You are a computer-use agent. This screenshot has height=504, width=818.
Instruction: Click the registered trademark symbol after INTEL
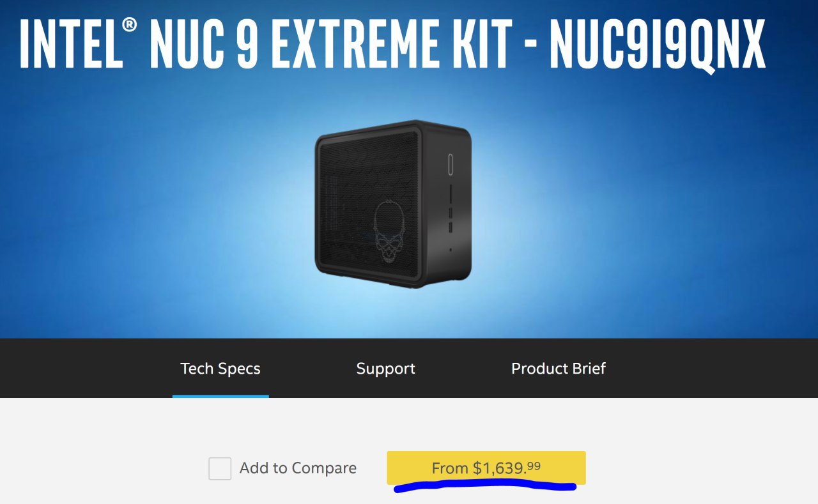(129, 27)
